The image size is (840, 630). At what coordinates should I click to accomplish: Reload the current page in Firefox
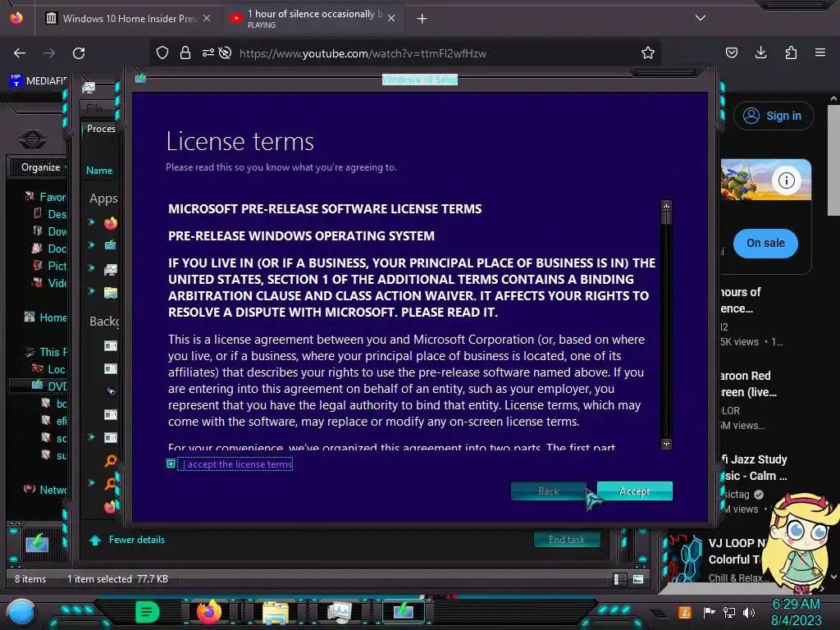[79, 53]
